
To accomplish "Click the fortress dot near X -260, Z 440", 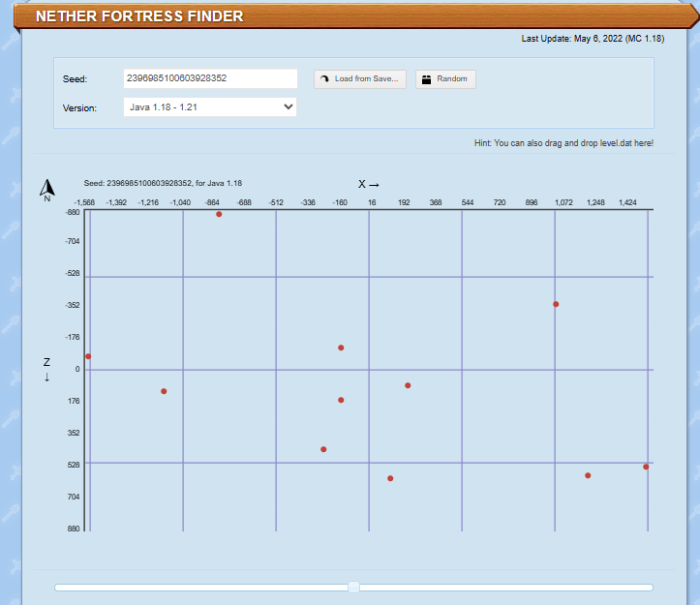I will (323, 449).
